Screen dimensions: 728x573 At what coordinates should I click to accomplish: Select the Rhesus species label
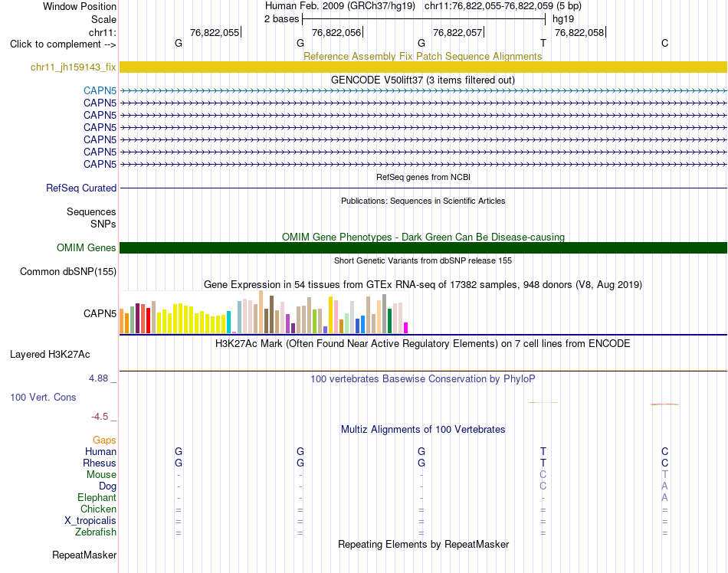(x=100, y=463)
